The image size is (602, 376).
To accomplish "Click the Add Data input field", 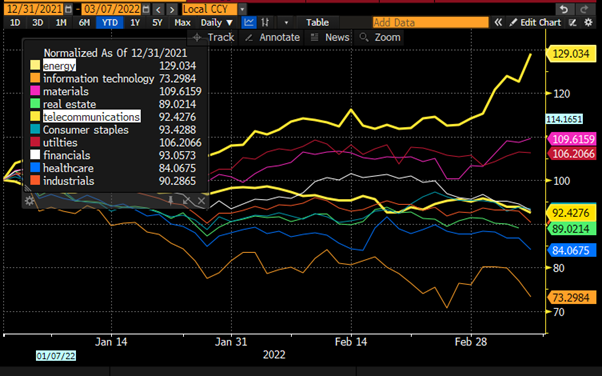I will click(430, 22).
